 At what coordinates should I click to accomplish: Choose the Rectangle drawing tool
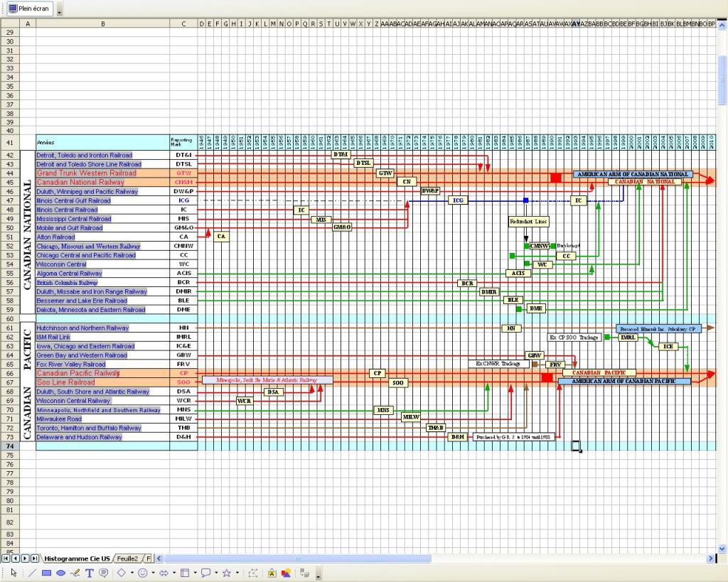(46, 573)
